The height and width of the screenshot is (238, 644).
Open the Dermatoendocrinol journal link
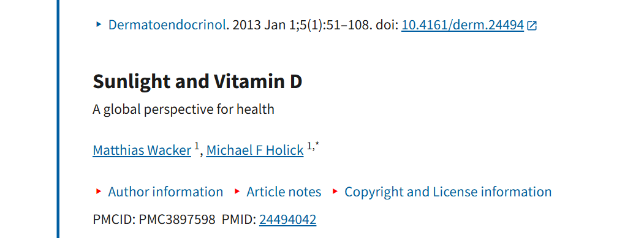167,25
